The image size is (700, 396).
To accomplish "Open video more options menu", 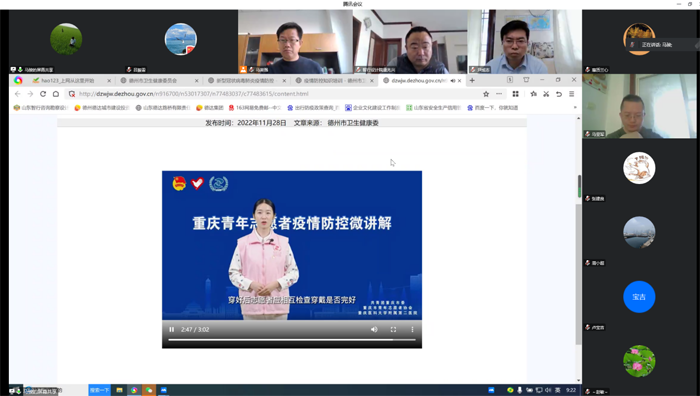I will (412, 329).
